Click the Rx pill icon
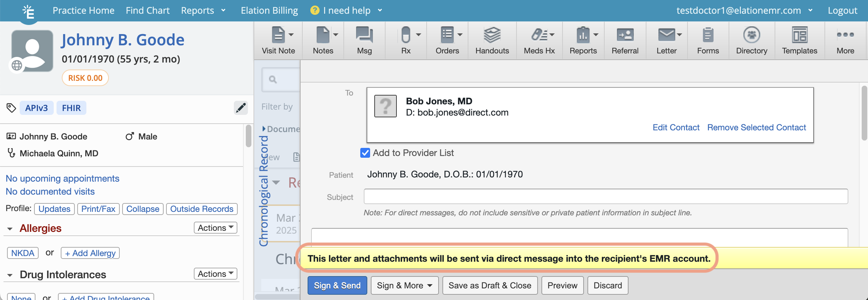868x300 pixels. (406, 35)
